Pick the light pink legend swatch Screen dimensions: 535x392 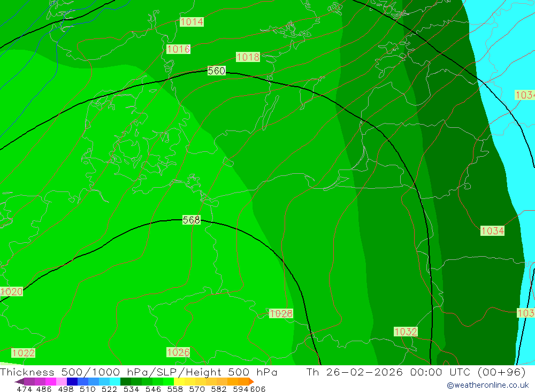click(x=62, y=381)
